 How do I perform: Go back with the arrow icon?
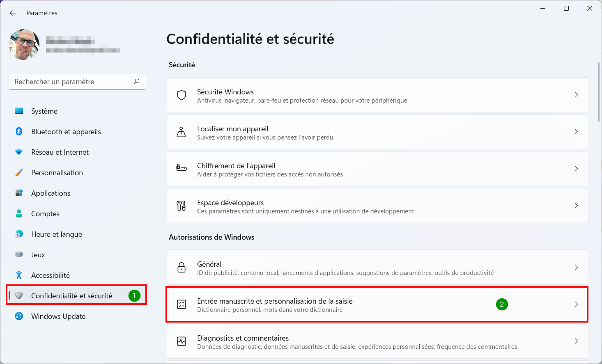[x=13, y=13]
